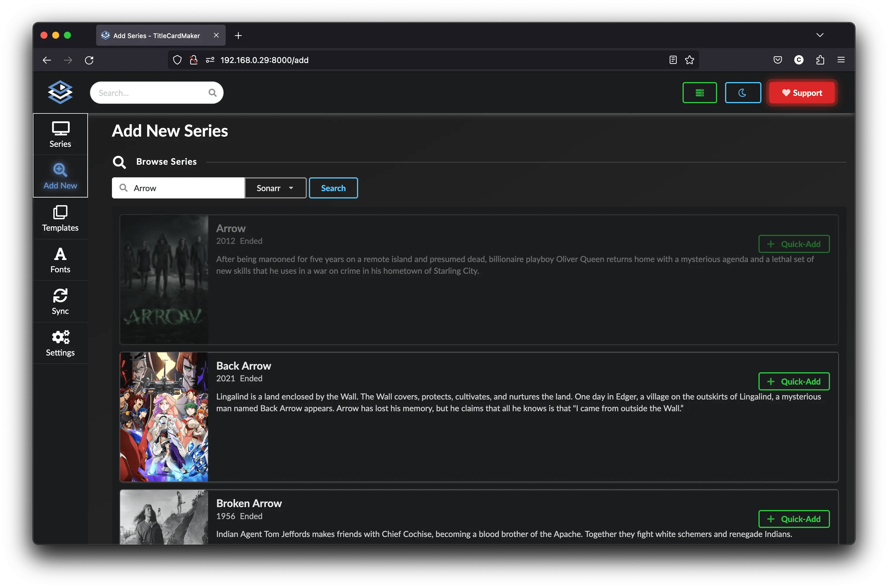This screenshot has height=588, width=888.
Task: Click the site permissions icon in address bar
Action: (210, 60)
